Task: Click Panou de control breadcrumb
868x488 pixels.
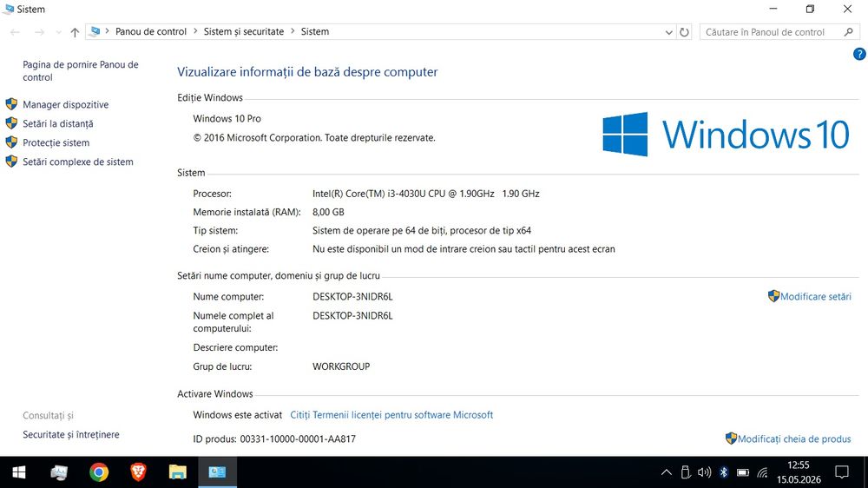Action: pyautogui.click(x=150, y=31)
